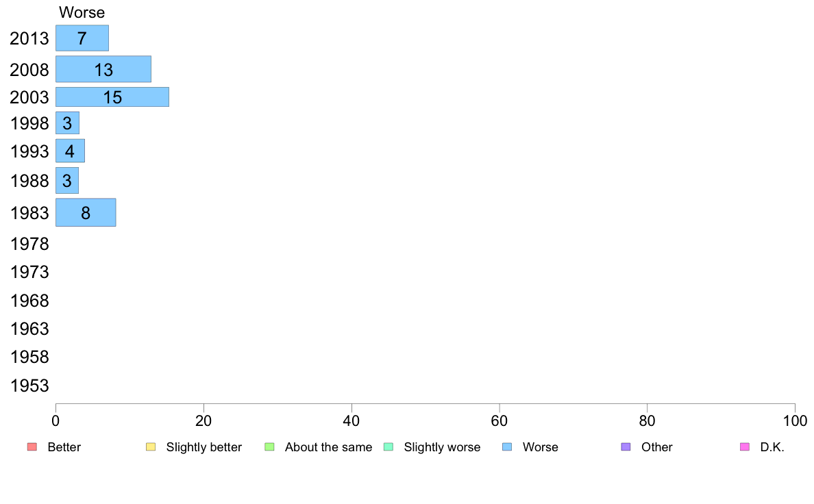
Task: Click the About the same legend text
Action: (x=329, y=447)
